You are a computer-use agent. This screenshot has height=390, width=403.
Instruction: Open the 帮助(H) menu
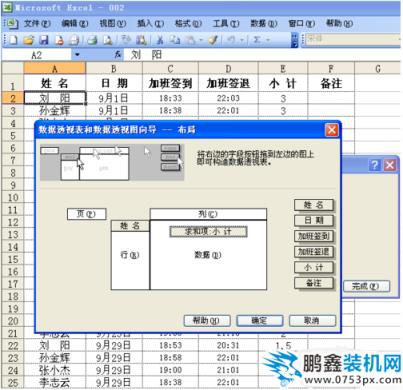pos(339,24)
